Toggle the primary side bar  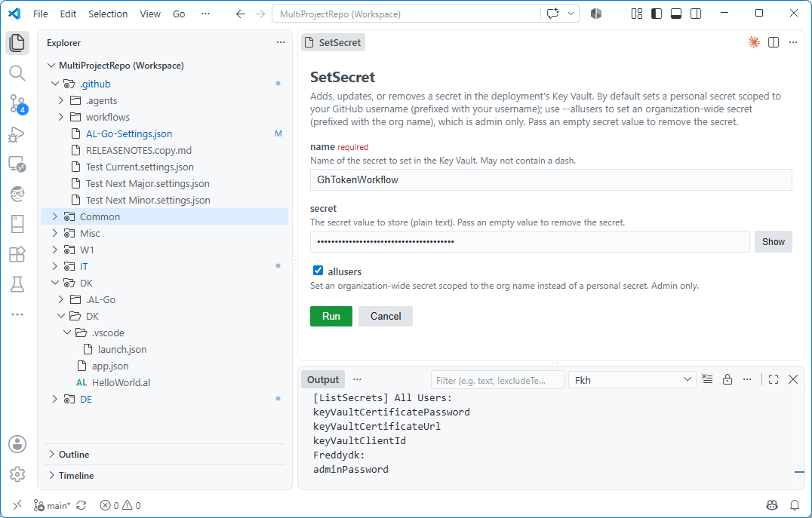tap(657, 14)
